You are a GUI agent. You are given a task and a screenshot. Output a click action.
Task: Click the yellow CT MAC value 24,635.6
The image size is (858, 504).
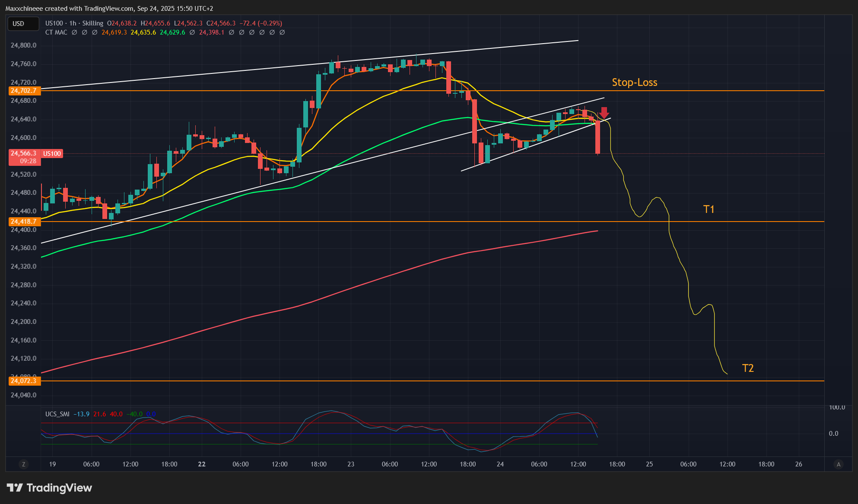143,32
